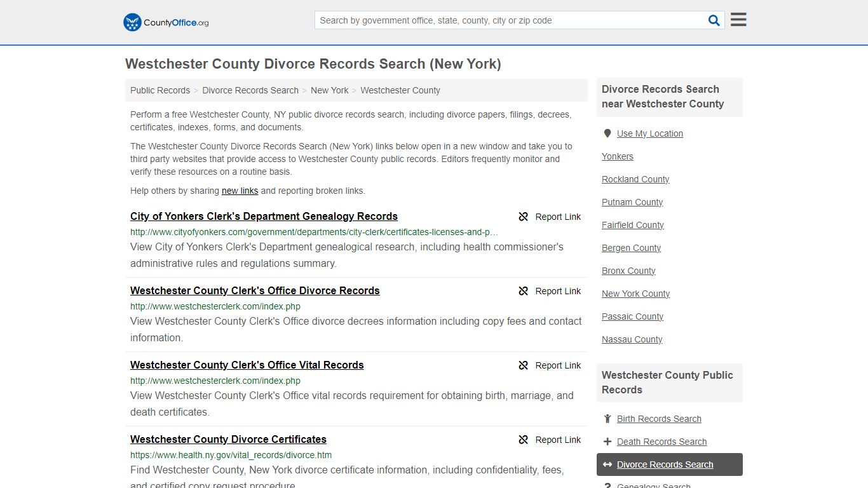The height and width of the screenshot is (488, 868).
Task: Go to Divorce Records Search breadcrumb
Action: [x=250, y=90]
